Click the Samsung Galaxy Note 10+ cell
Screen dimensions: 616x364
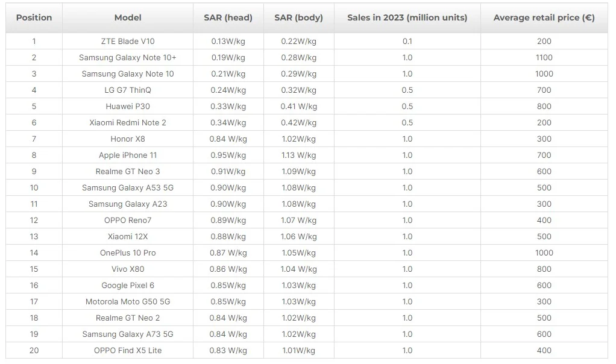[128, 58]
